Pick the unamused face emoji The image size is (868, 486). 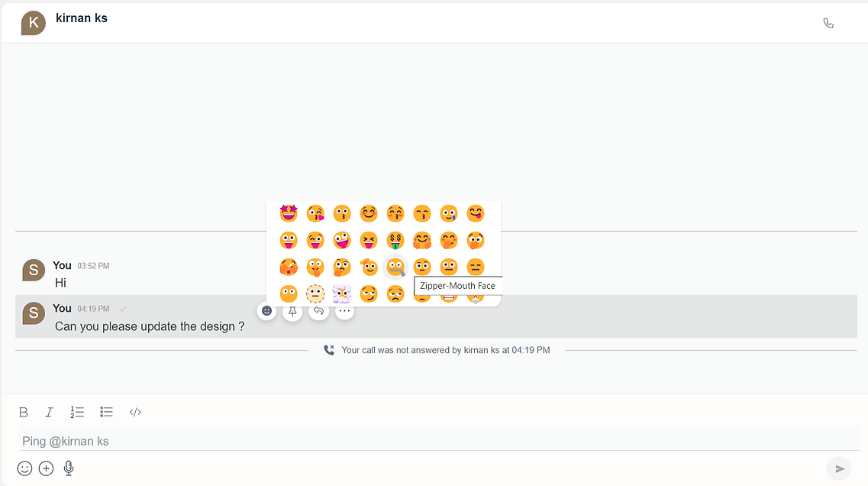[x=395, y=293]
